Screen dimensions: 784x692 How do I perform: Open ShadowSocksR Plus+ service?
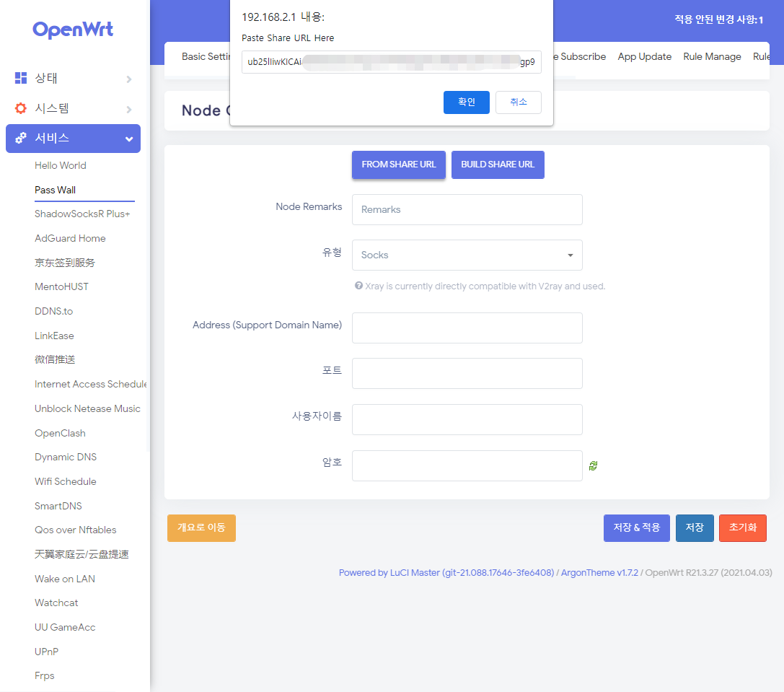(82, 214)
